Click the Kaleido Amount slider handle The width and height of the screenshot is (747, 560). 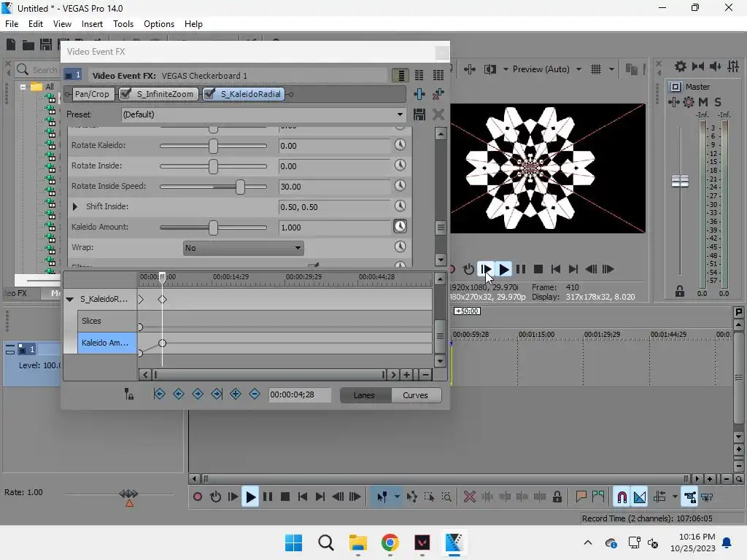point(213,227)
